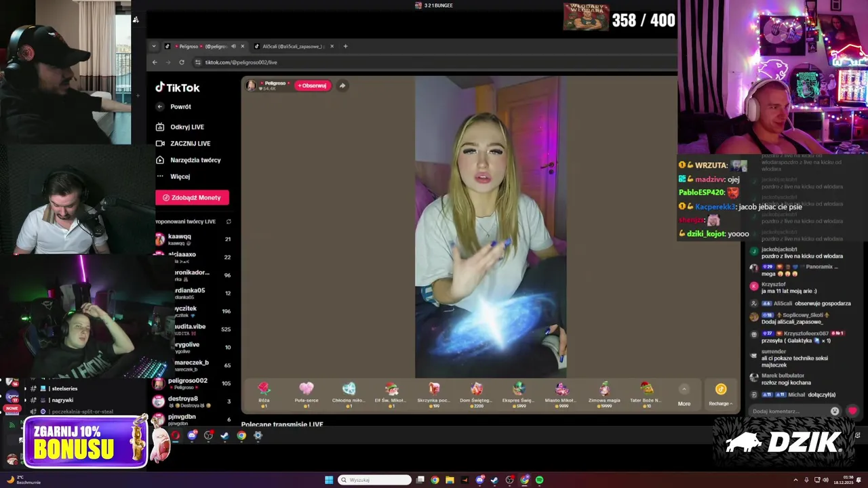Open Chrome in the captured inner taskbar
Image resolution: width=868 pixels, height=488 pixels.
coord(241,436)
